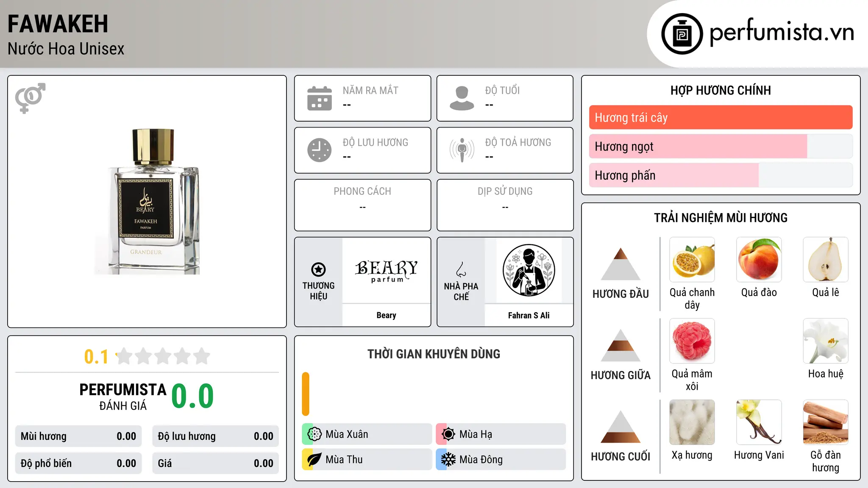Screen dimensions: 868x488
Task: Click the Trải Nghiệm Mùi Hương heading
Action: coord(721,218)
